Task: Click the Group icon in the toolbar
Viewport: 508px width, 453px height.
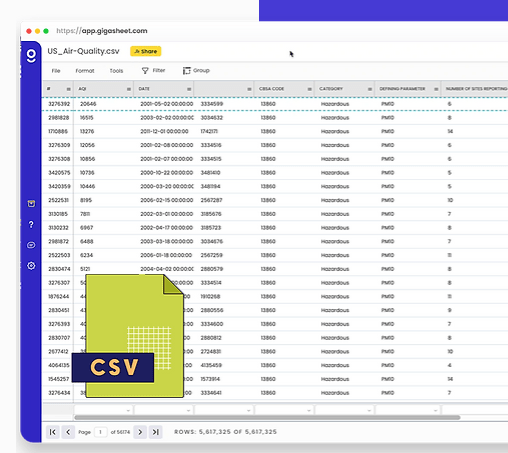Action: pos(187,71)
